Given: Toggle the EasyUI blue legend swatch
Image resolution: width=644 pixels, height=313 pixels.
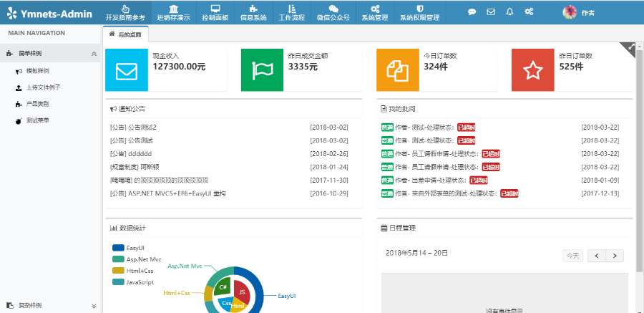Looking at the screenshot, I should (x=118, y=248).
